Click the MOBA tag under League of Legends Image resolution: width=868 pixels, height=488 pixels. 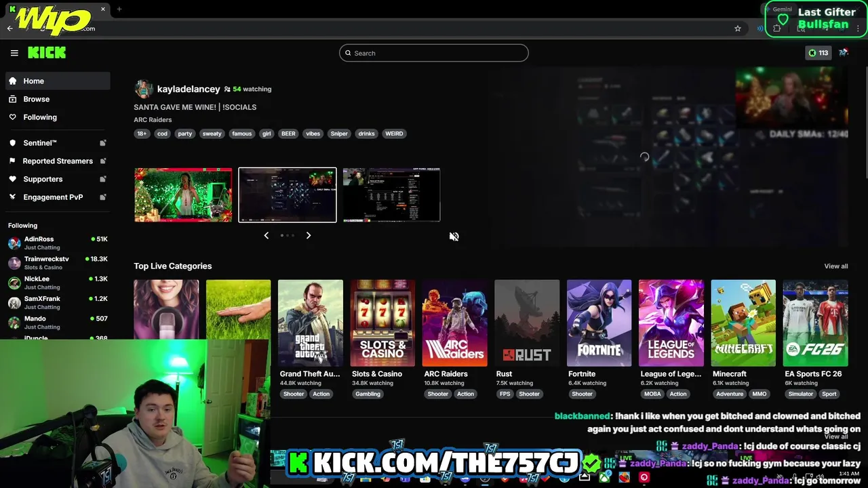pos(652,394)
